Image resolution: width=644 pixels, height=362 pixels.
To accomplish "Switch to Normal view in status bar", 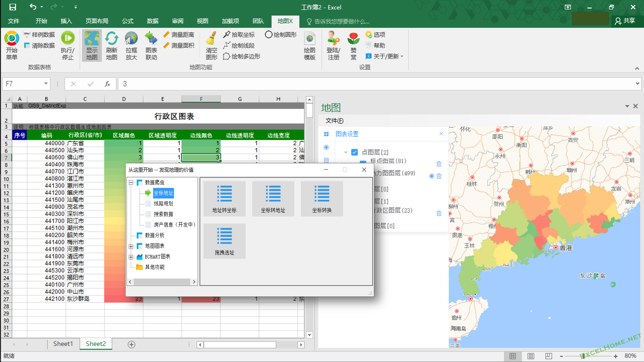I will (x=512, y=356).
